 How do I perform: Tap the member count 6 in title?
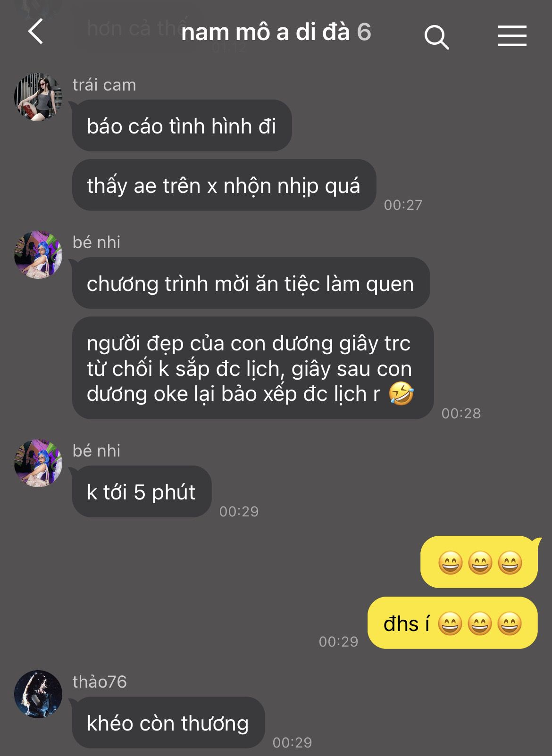tap(364, 32)
